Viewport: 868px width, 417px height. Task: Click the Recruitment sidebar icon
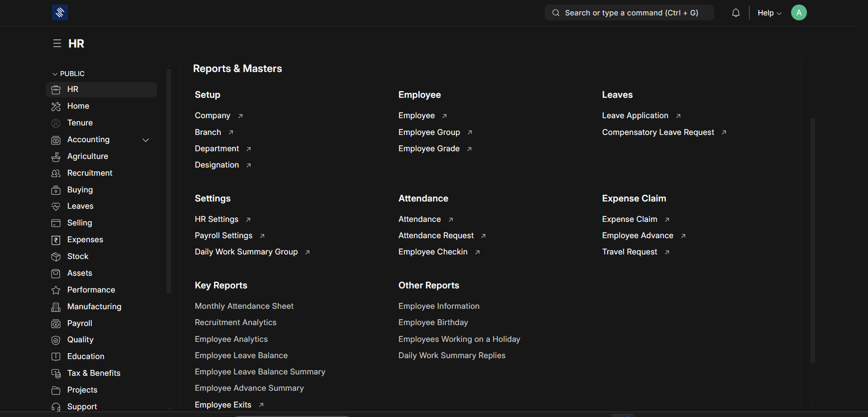coord(56,173)
